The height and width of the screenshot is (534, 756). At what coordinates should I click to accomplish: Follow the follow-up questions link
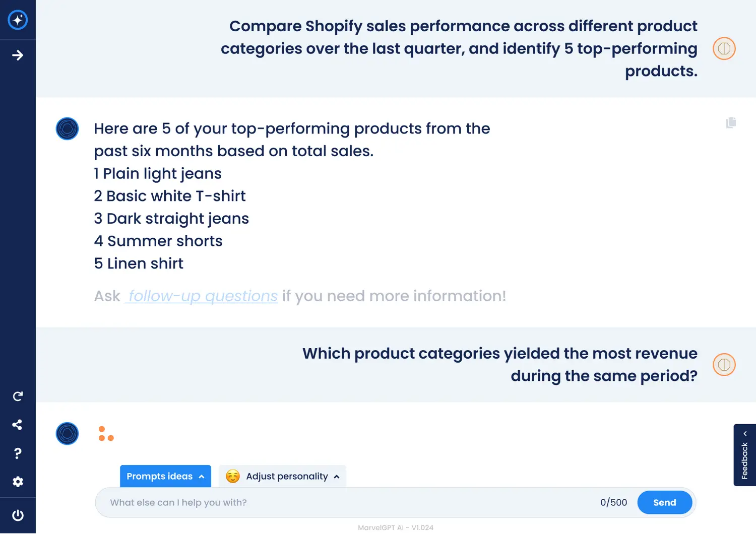click(x=202, y=296)
